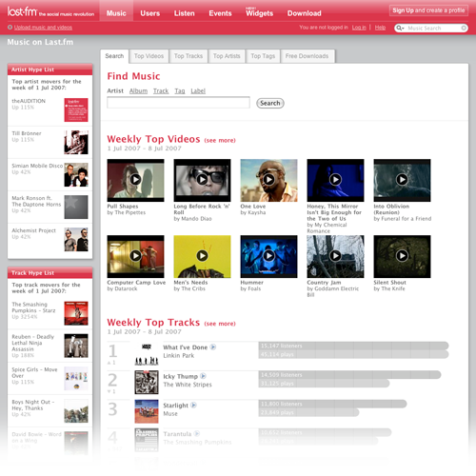Open the magnifier search options dropdown

point(400,29)
